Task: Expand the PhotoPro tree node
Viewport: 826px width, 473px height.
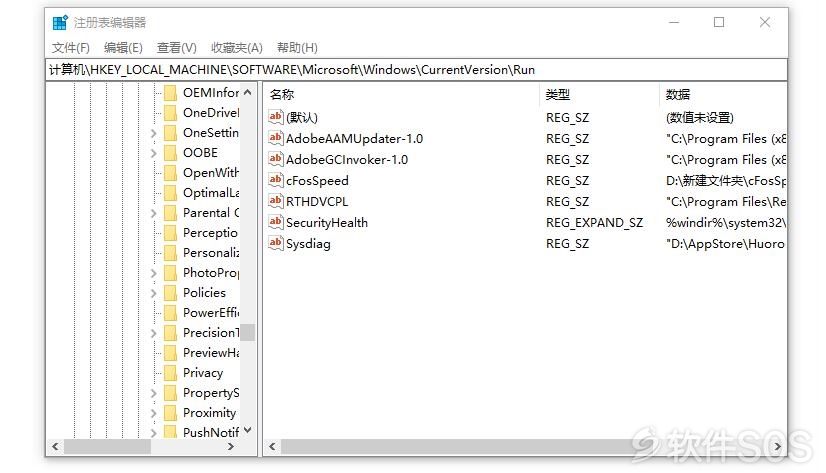Action: pos(153,273)
